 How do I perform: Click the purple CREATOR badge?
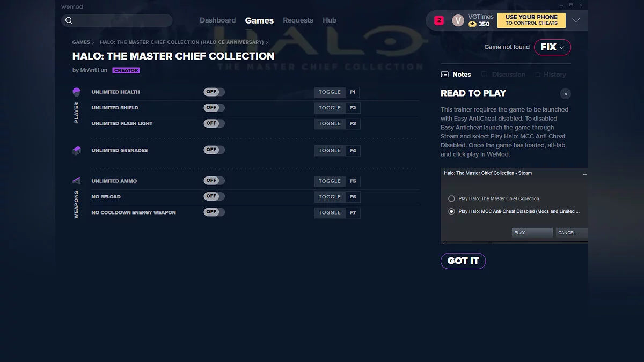pos(126,70)
